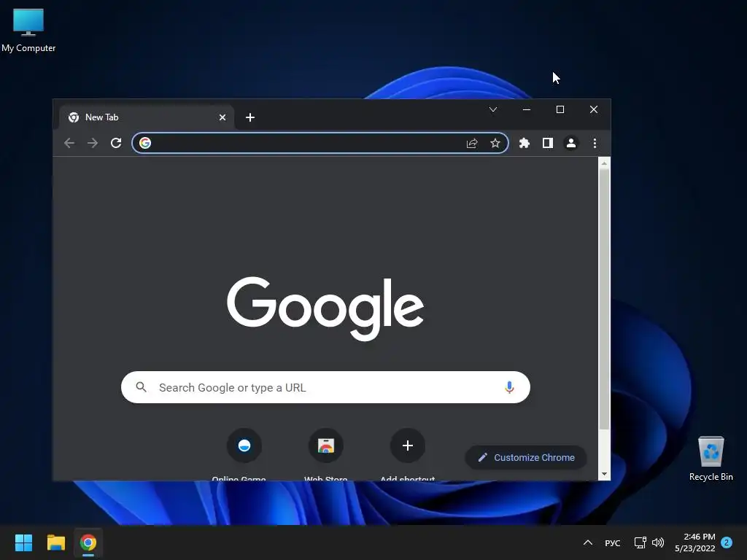
Task: Add a new tab with plus button
Action: pos(250,117)
